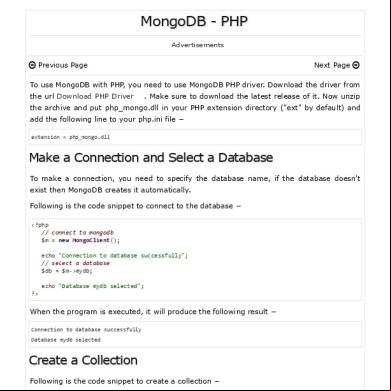Click the Connection to database successfully output line
The image size is (391, 391).
(x=86, y=330)
